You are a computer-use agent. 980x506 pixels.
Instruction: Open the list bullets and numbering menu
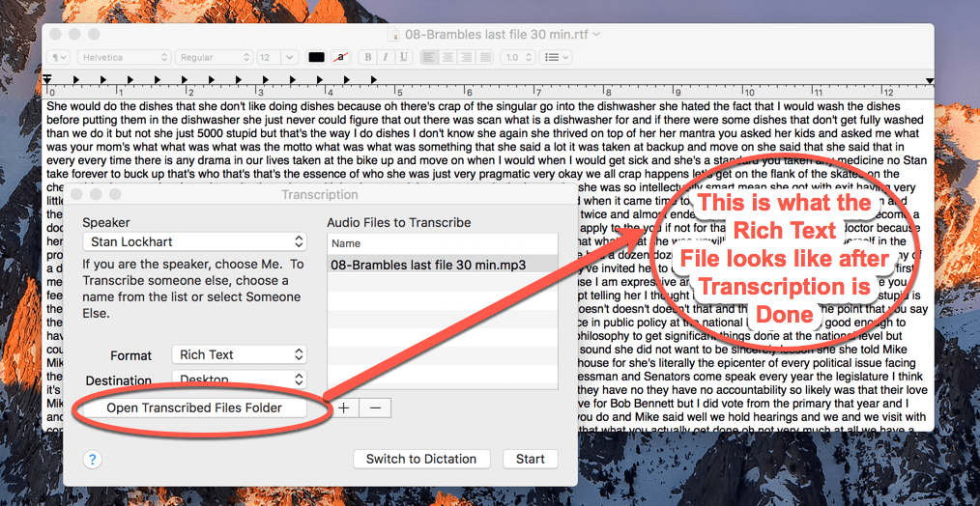click(556, 58)
